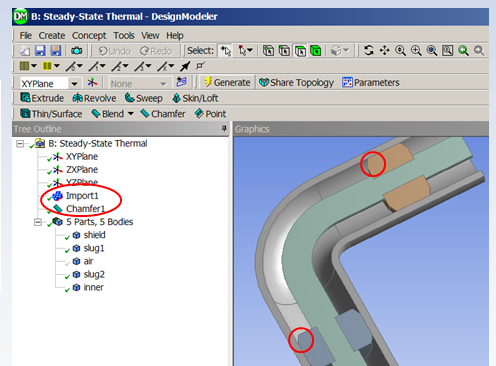Select the Pan view tool
The image size is (496, 366).
(384, 51)
